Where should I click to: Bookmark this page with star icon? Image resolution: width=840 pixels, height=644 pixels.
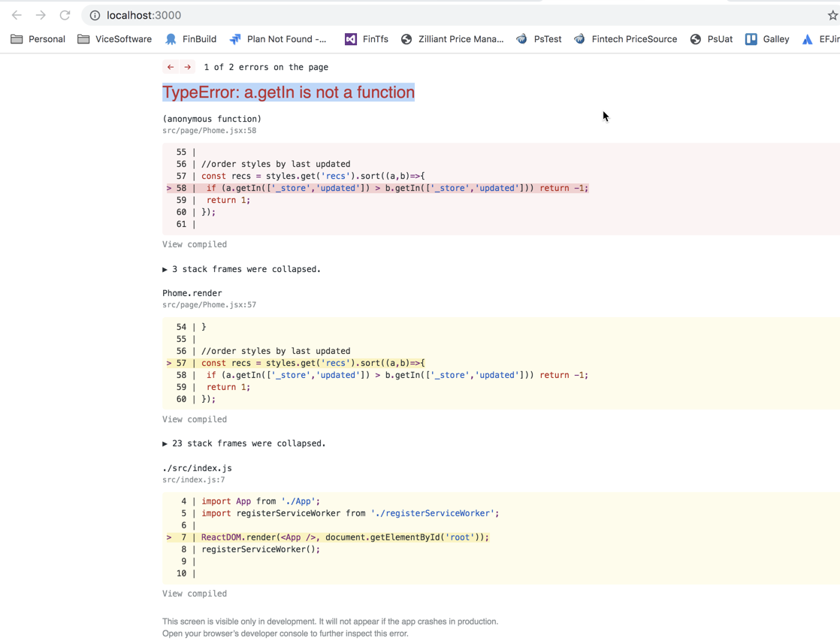tap(832, 16)
